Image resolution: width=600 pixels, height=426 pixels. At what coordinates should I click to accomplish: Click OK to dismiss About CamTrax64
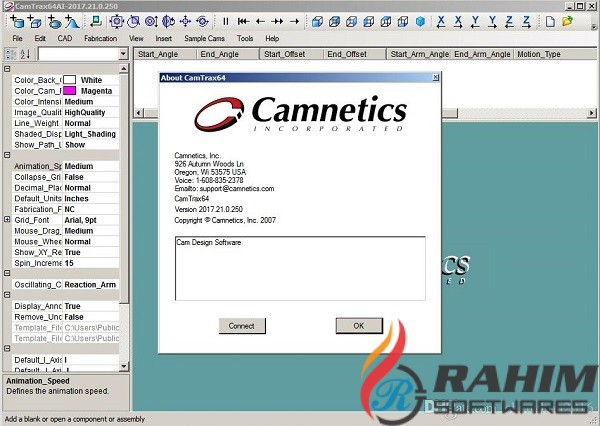tap(359, 326)
